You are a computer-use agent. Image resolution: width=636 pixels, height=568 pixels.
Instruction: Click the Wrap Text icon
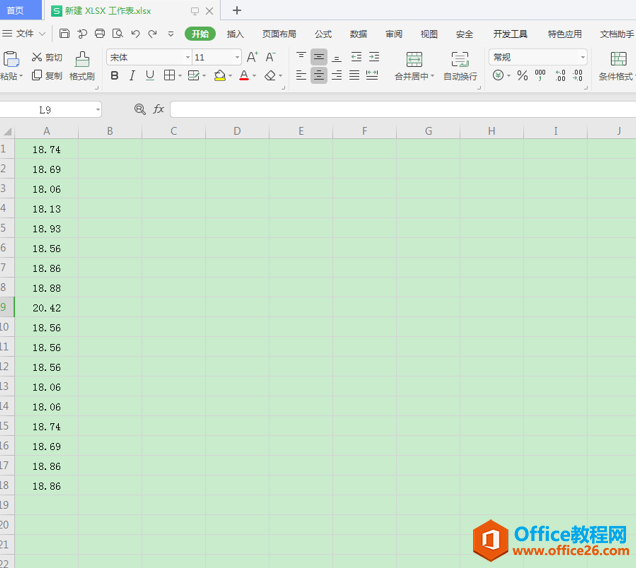point(460,60)
